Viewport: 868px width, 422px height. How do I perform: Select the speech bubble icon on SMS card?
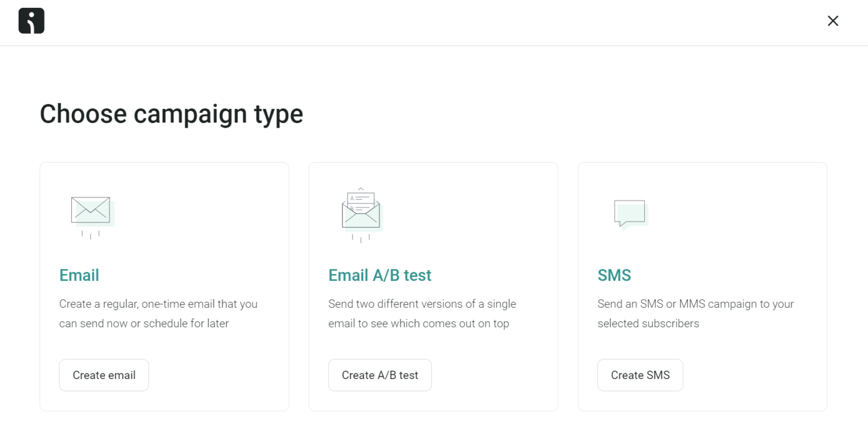click(x=629, y=212)
